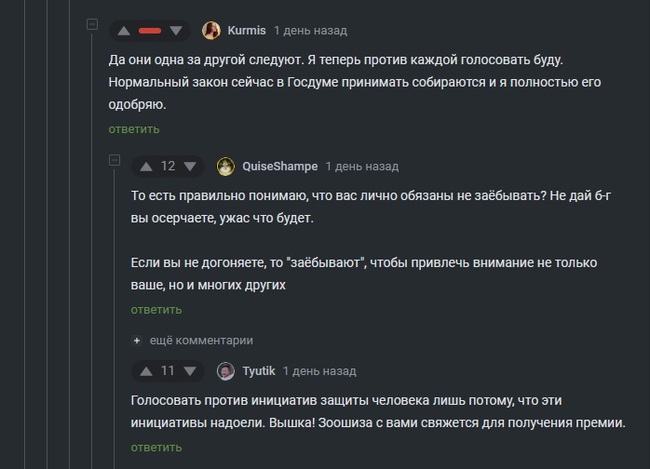Open QuiseShampe user avatar

(x=226, y=166)
